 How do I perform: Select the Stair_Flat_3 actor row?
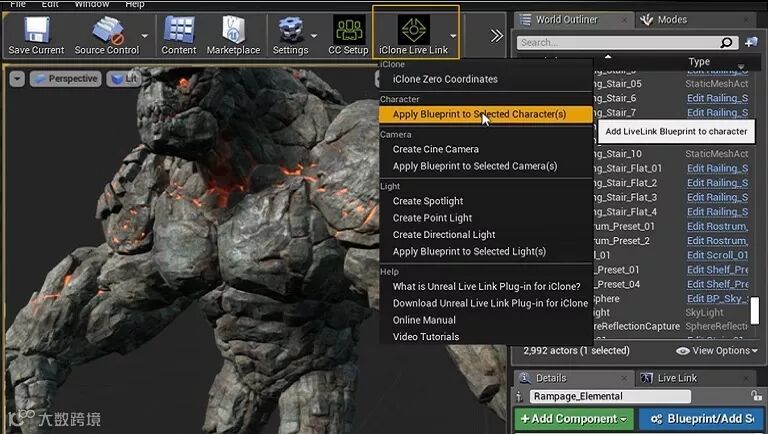(671, 197)
